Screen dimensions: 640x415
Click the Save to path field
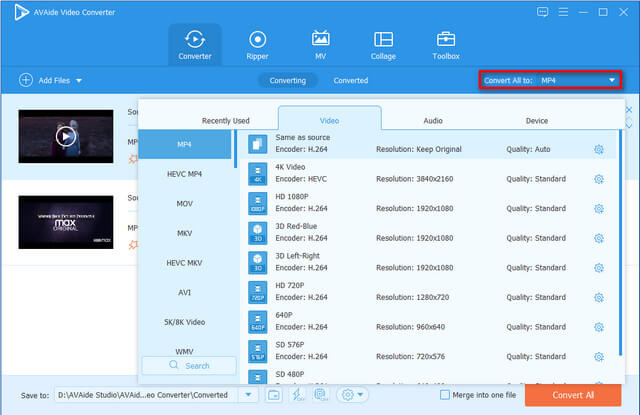tap(147, 395)
